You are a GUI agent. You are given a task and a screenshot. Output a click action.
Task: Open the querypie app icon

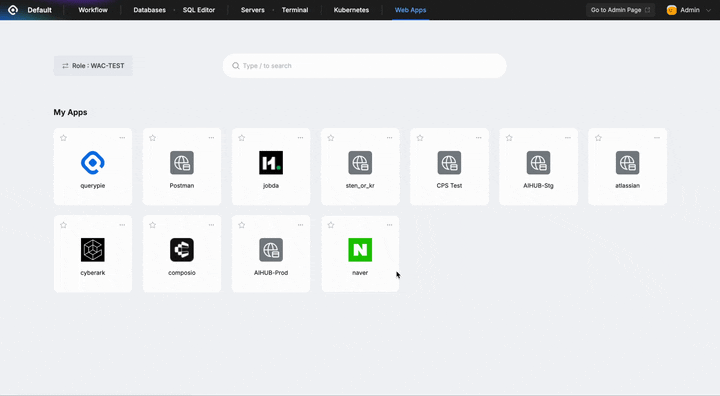(x=93, y=163)
